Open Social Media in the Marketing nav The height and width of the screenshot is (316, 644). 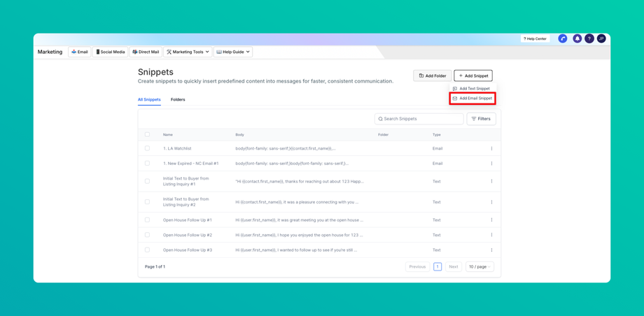[110, 52]
